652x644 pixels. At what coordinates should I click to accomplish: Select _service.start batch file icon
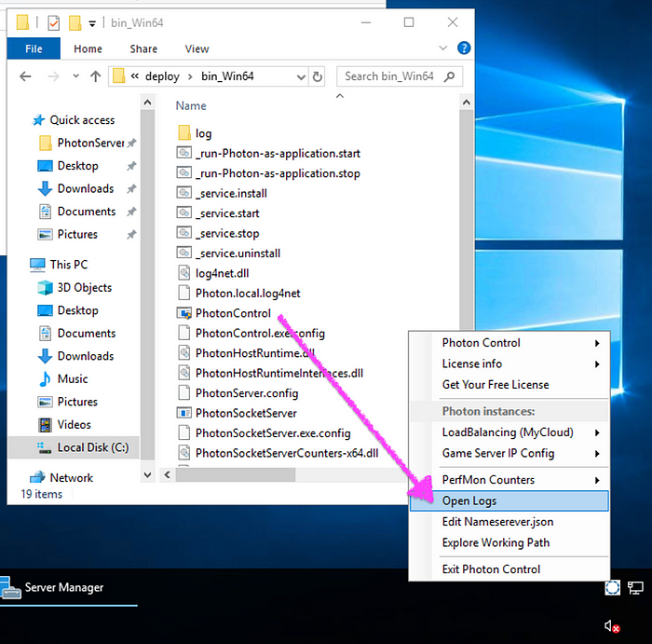point(184,213)
